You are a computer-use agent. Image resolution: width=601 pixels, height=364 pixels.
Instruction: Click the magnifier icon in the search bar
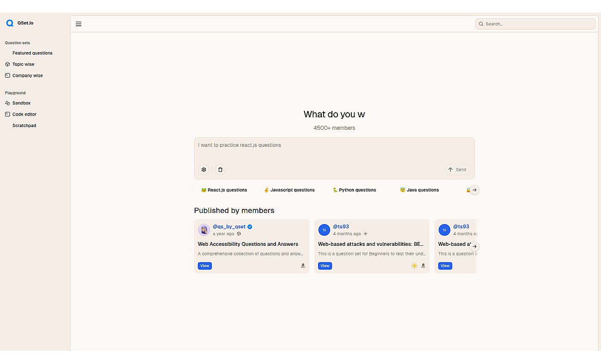(481, 24)
